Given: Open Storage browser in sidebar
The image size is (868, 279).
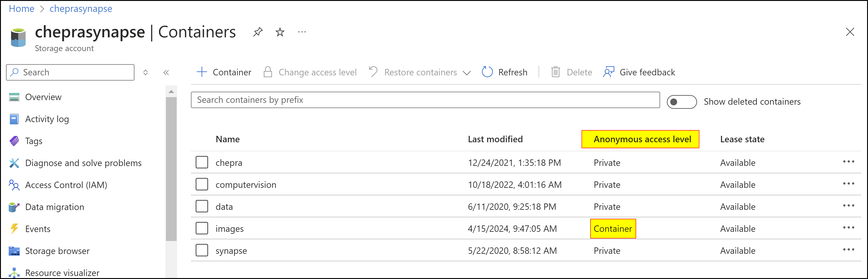Looking at the screenshot, I should click(57, 251).
